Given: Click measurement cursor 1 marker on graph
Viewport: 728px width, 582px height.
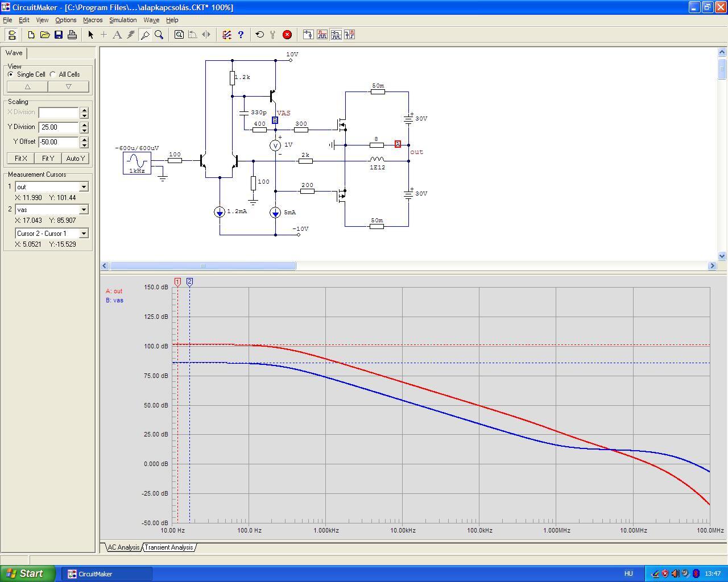Looking at the screenshot, I should coord(177,282).
